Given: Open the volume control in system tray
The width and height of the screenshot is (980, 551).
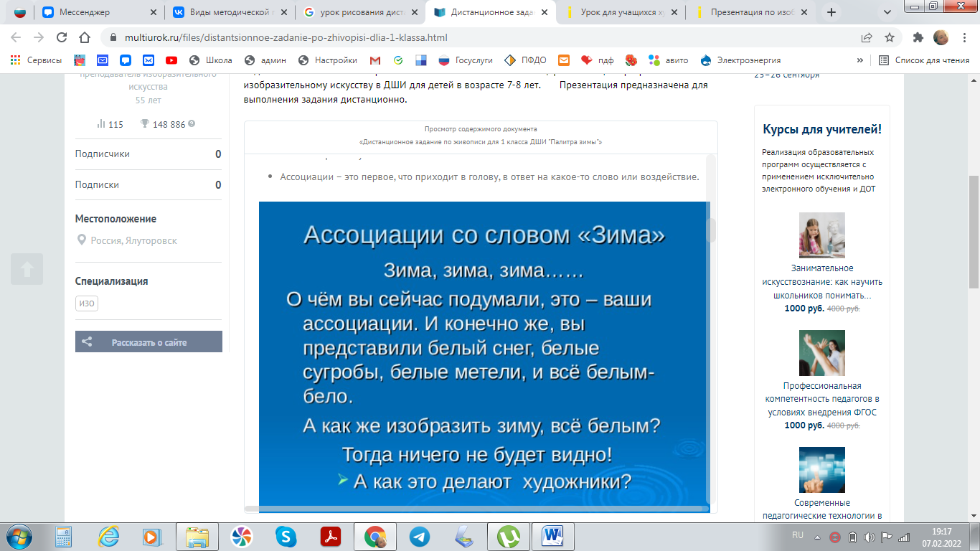Looking at the screenshot, I should [870, 537].
